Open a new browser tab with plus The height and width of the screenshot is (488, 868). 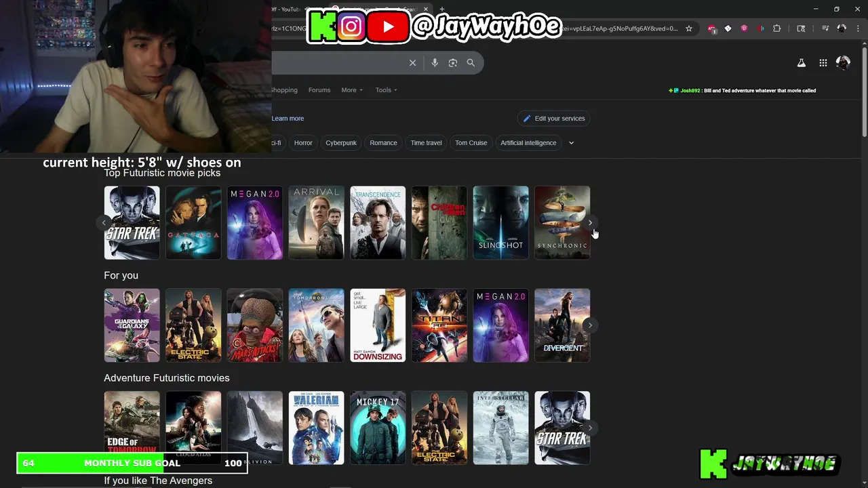441,9
